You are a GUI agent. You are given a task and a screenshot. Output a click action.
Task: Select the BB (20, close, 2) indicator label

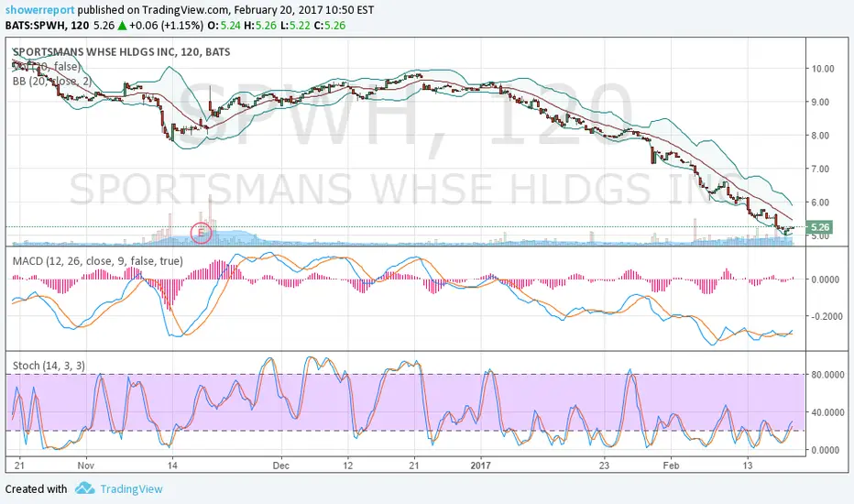tap(51, 82)
